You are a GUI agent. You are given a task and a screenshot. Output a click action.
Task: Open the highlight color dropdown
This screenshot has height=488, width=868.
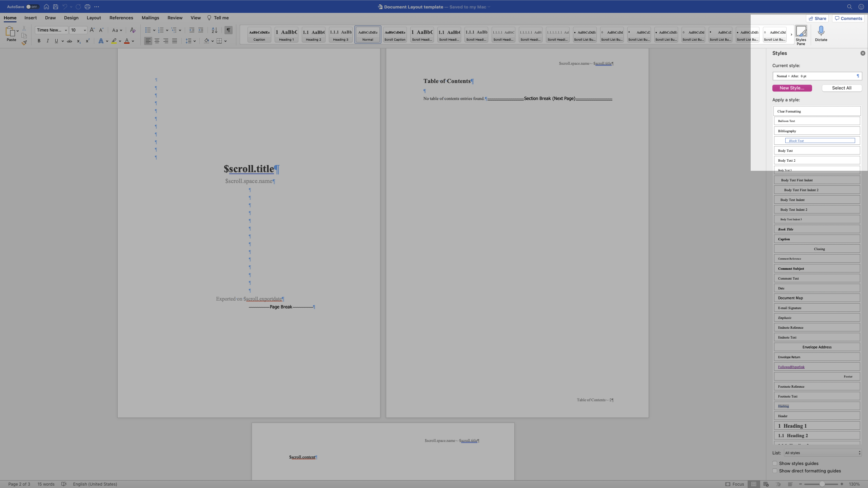coord(120,41)
